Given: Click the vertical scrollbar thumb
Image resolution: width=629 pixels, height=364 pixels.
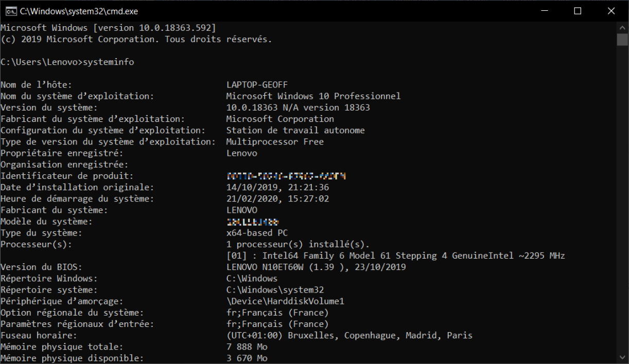Looking at the screenshot, I should [622, 40].
